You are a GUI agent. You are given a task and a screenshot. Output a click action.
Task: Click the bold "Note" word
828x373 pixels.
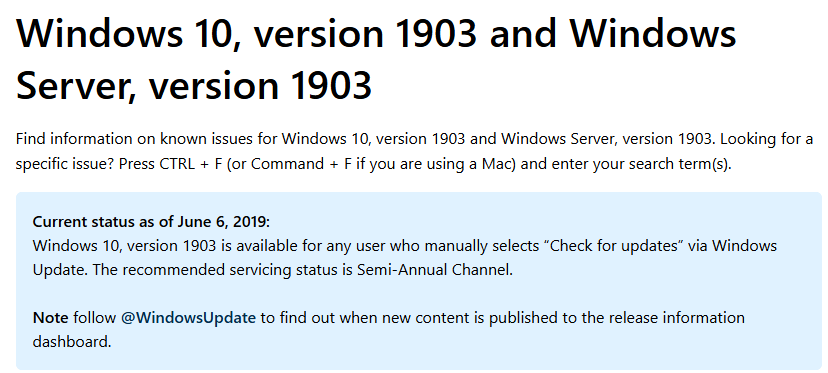coord(50,318)
